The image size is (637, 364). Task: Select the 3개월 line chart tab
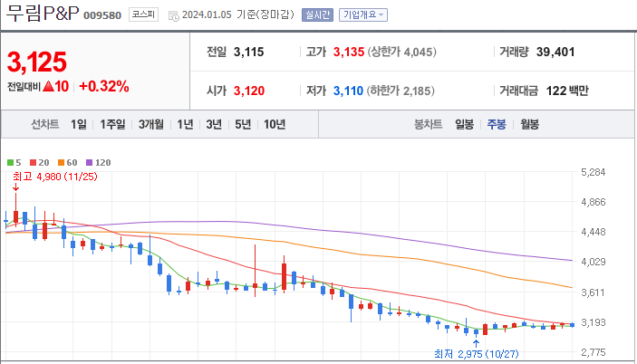pos(150,124)
